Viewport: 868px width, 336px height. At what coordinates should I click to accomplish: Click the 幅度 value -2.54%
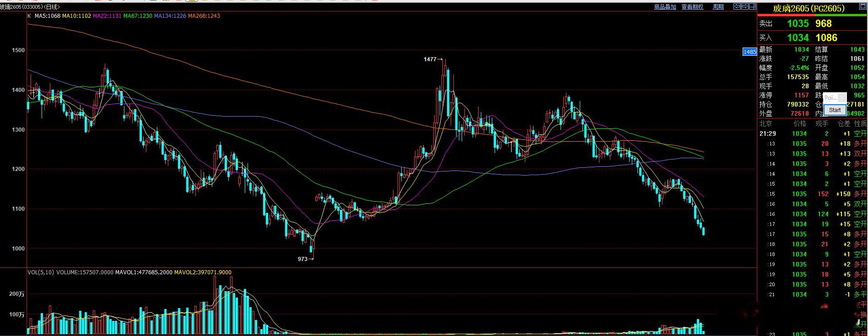(799, 68)
